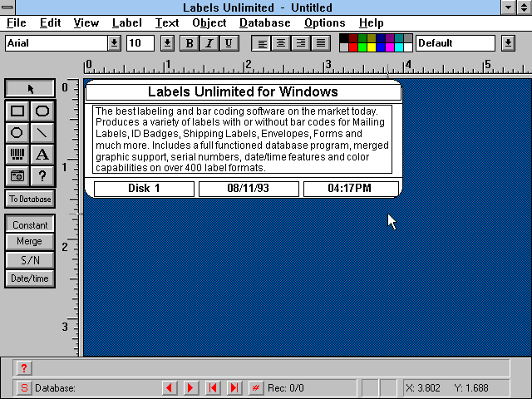
Task: Open the Label menu
Action: 127,22
